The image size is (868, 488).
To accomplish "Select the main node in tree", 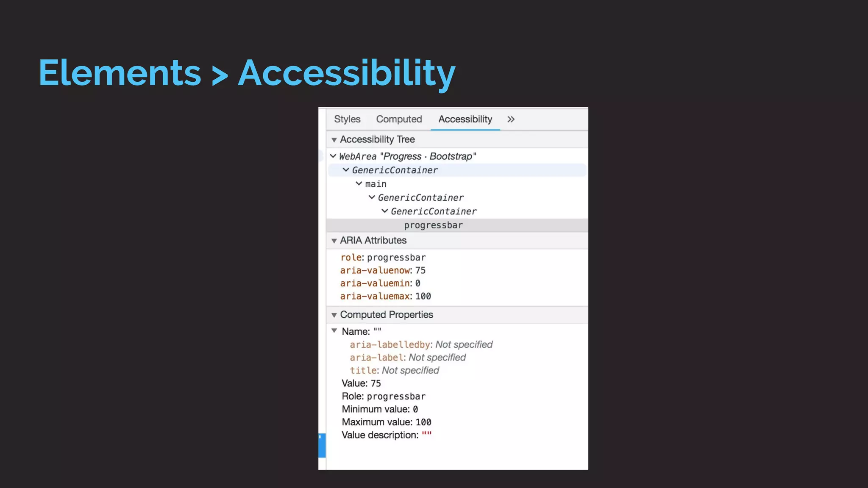I will pyautogui.click(x=376, y=184).
